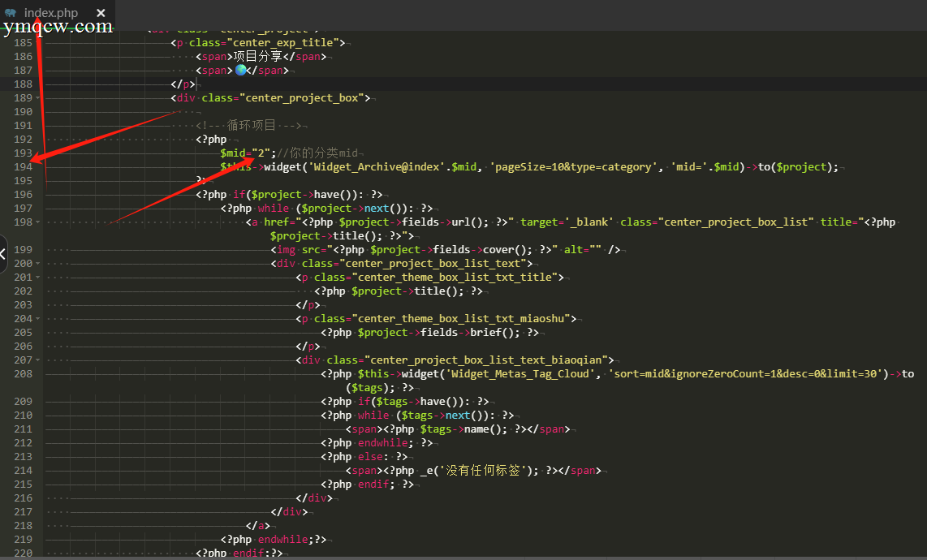Collapse the center_project_box div at line 189
The image size is (927, 560).
(x=38, y=97)
